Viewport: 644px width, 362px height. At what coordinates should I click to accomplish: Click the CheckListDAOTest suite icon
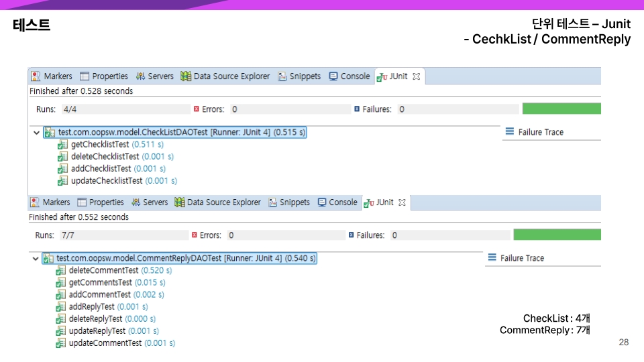(50, 133)
